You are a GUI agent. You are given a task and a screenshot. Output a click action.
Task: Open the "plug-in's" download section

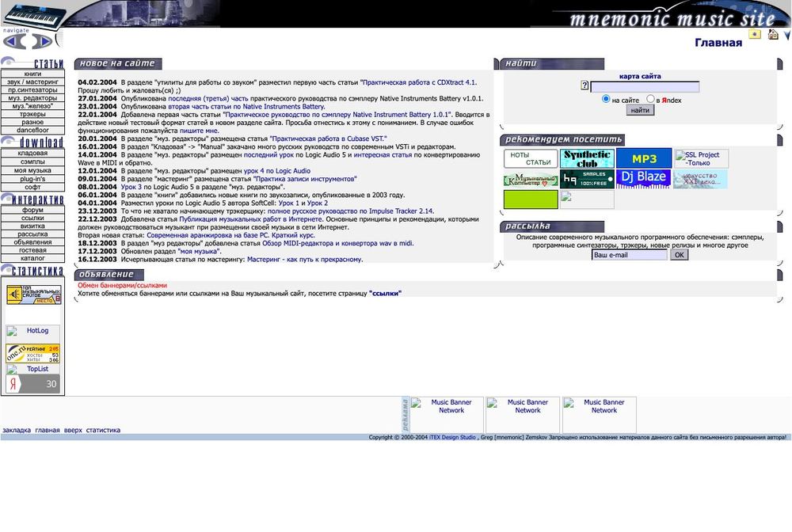(32, 179)
